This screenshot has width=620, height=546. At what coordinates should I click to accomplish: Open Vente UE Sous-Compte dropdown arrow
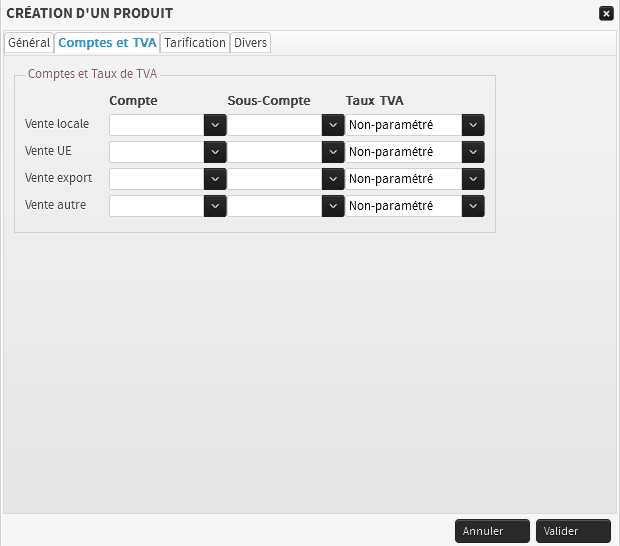[333, 152]
